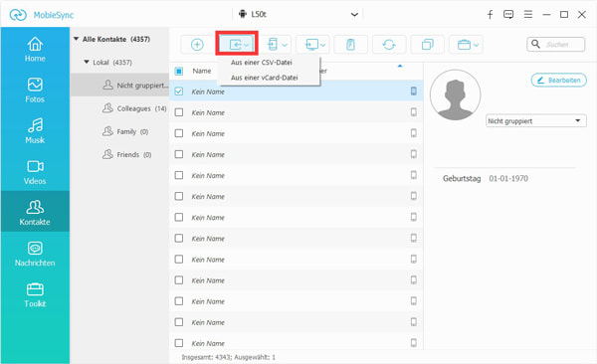Expand the export-to-PC dropdown arrow
The width and height of the screenshot is (597, 364).
tap(322, 45)
